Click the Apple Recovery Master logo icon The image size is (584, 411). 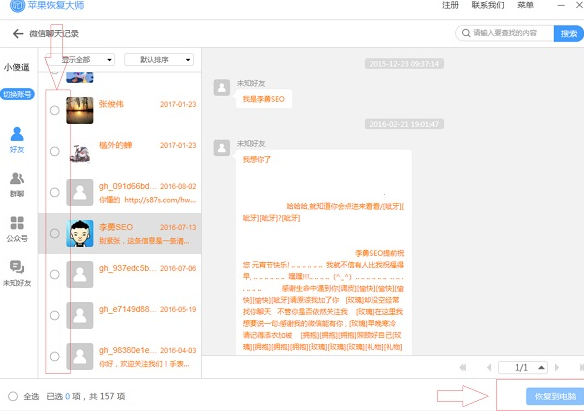point(17,5)
